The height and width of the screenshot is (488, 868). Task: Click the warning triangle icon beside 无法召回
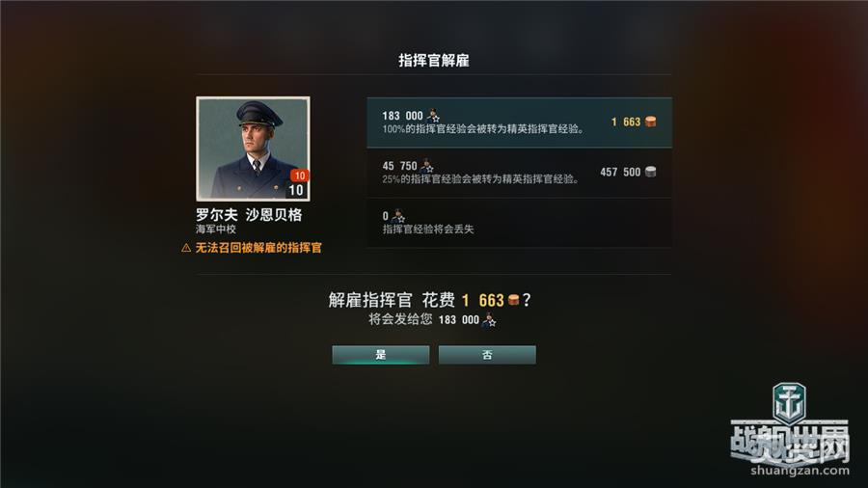coord(186,248)
